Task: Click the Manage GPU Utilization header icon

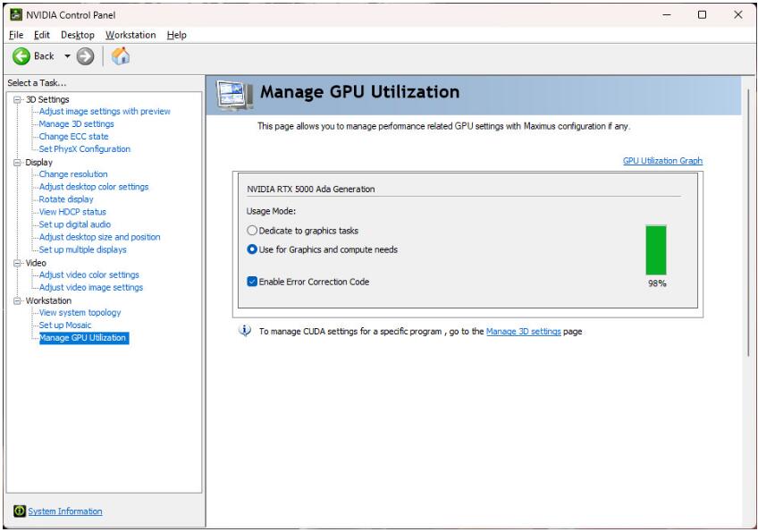Action: coord(234,95)
